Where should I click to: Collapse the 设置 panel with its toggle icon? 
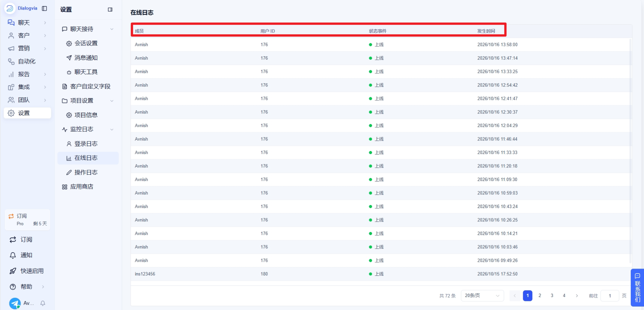coord(110,10)
